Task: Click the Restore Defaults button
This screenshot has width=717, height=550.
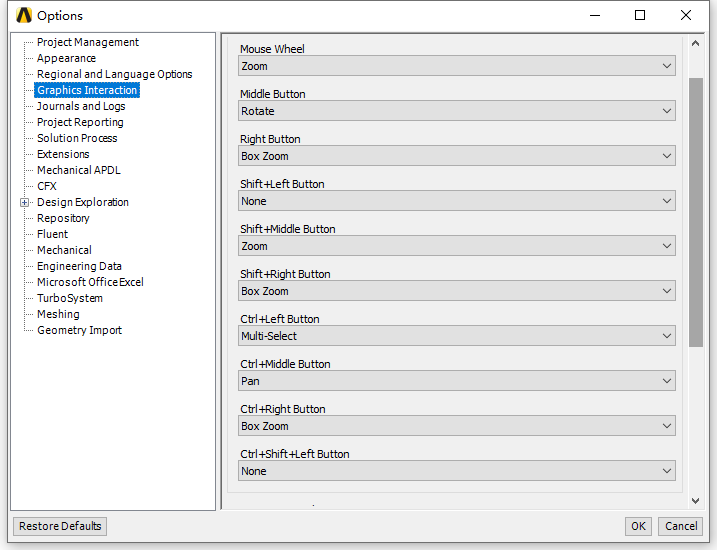Action: 60,526
